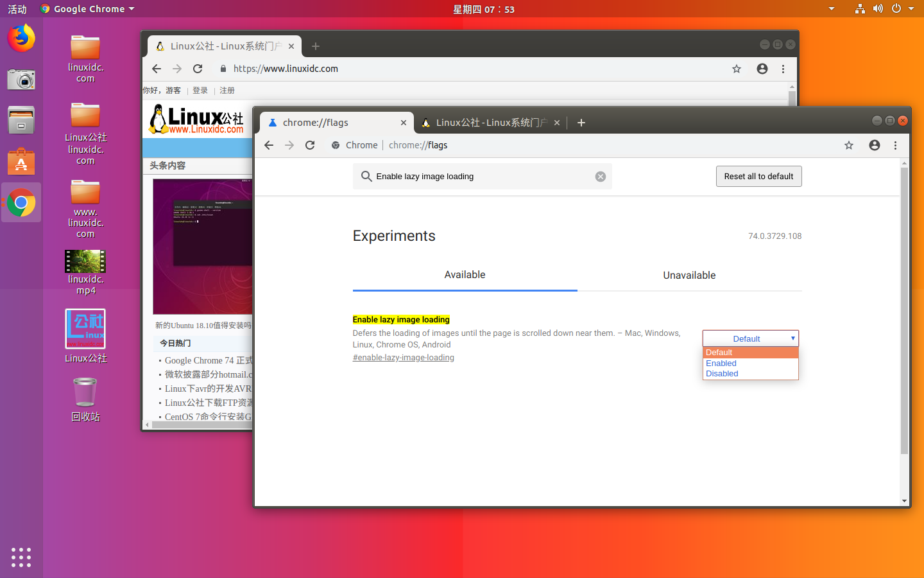The height and width of the screenshot is (578, 924).
Task: Click the 登录 login link
Action: pyautogui.click(x=200, y=91)
